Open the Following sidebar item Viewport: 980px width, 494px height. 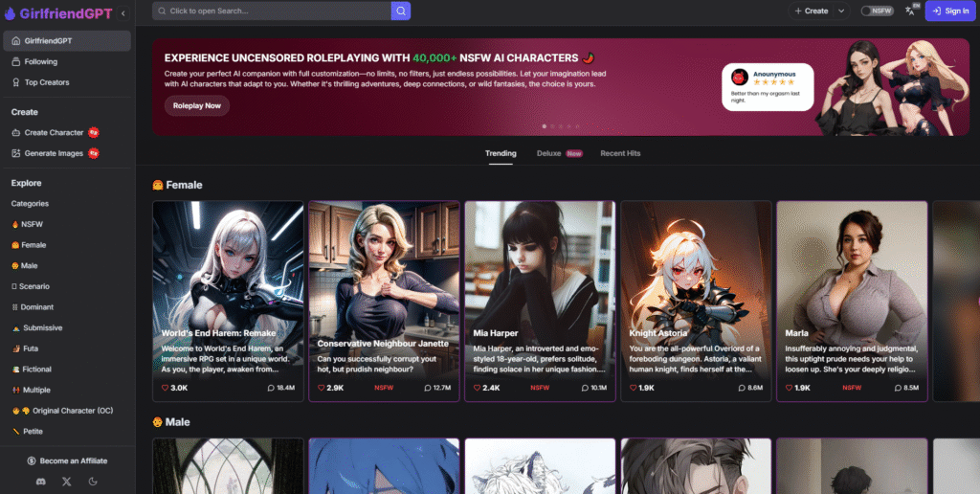pyautogui.click(x=67, y=61)
